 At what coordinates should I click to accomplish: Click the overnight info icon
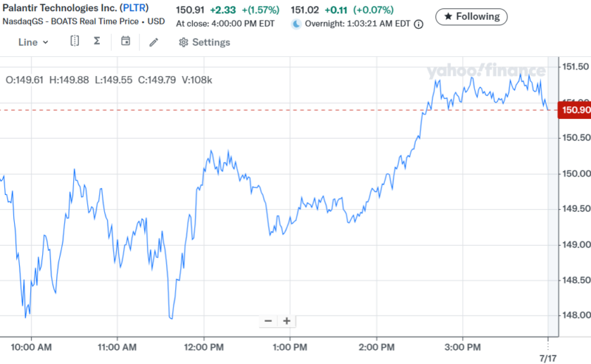419,24
